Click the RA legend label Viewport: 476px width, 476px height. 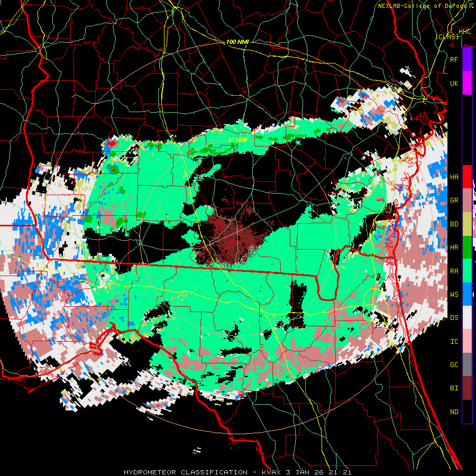(x=454, y=271)
